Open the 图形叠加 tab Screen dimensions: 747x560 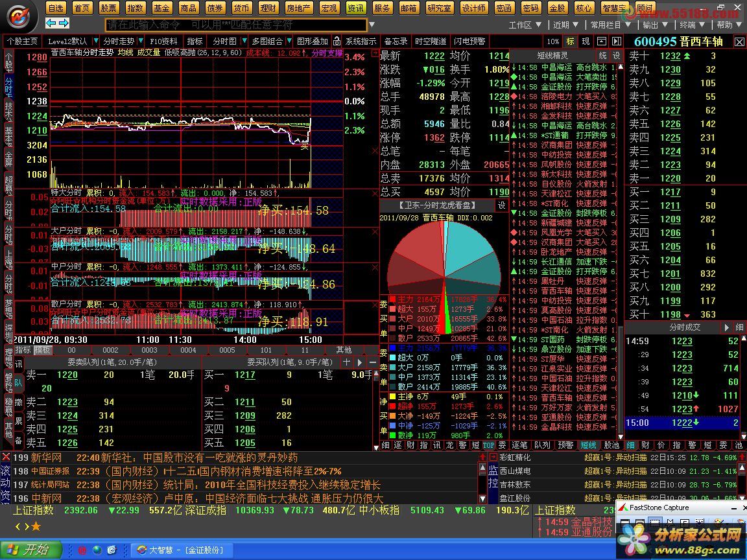point(312,41)
